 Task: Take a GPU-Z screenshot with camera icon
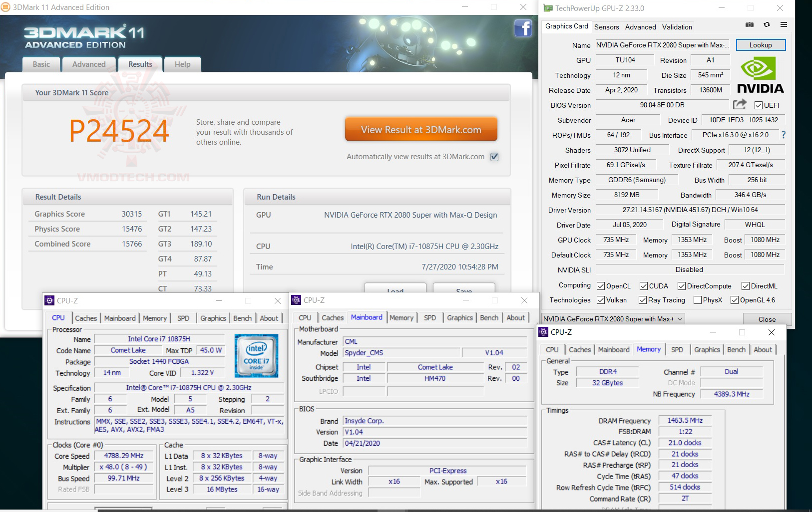[750, 24]
